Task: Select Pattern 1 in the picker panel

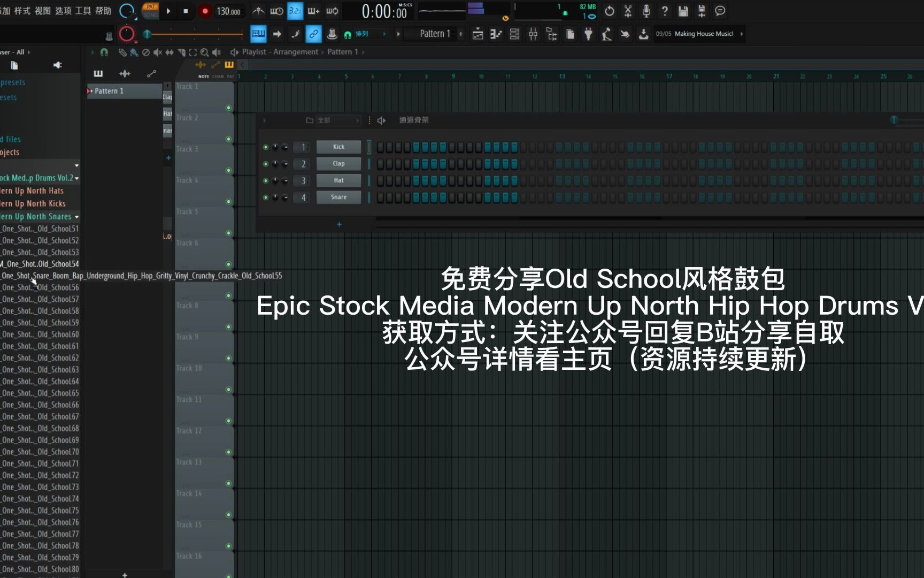Action: click(124, 91)
